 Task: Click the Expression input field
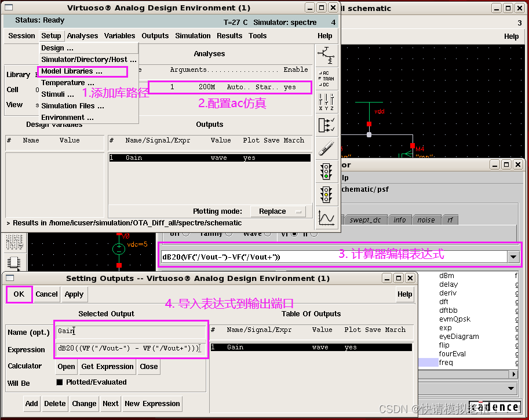point(131,349)
